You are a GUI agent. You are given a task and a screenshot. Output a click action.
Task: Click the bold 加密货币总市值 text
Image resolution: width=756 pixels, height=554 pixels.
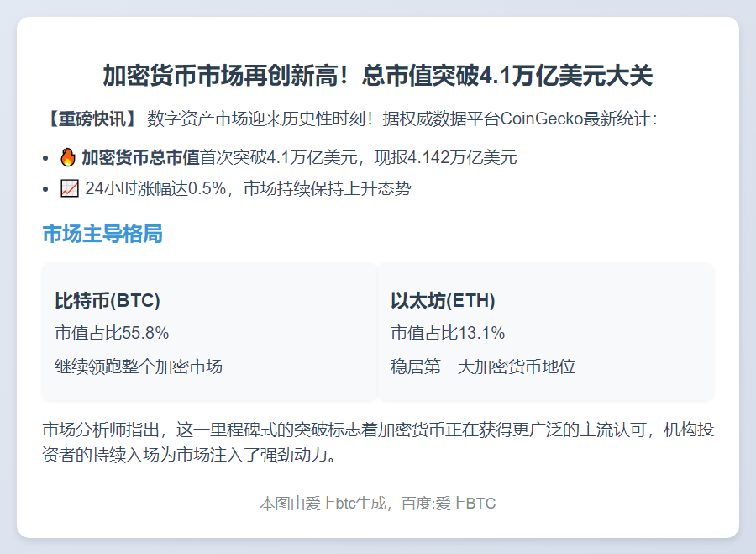tap(140, 157)
